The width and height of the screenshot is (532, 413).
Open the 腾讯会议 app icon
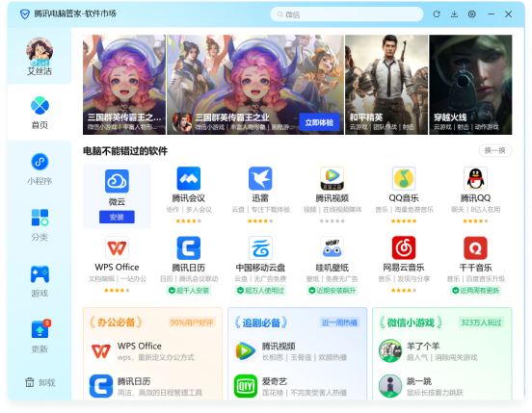[189, 178]
